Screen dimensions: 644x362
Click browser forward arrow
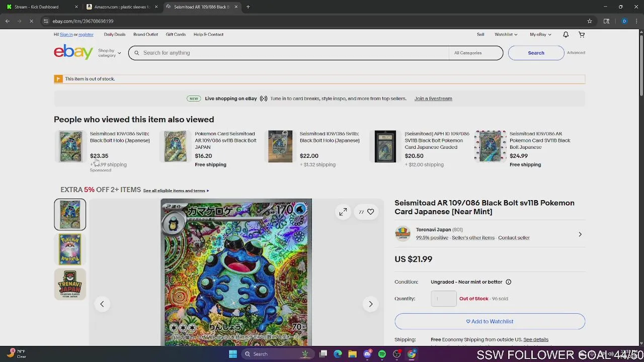tap(19, 21)
